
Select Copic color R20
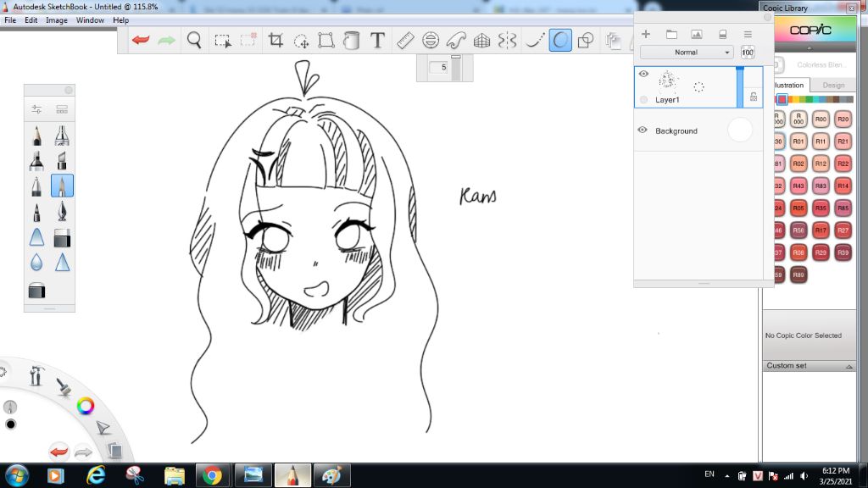[x=843, y=119]
